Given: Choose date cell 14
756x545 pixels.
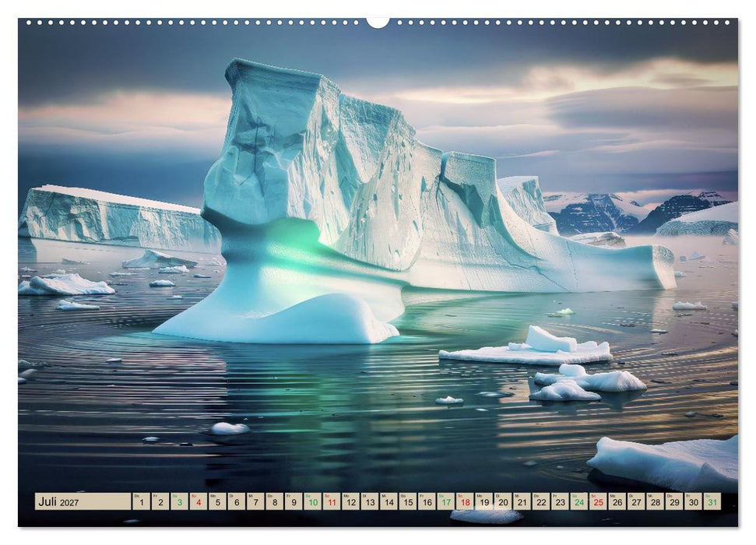Looking at the screenshot, I should click(x=389, y=501).
